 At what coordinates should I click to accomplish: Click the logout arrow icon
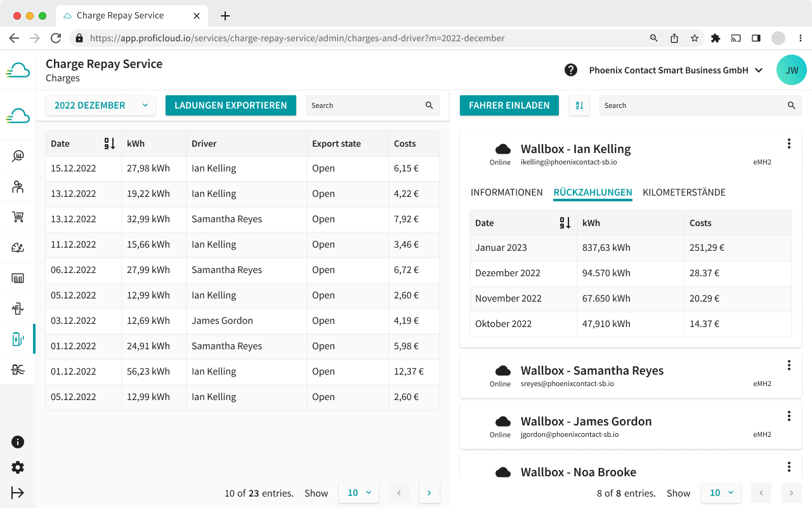18,493
